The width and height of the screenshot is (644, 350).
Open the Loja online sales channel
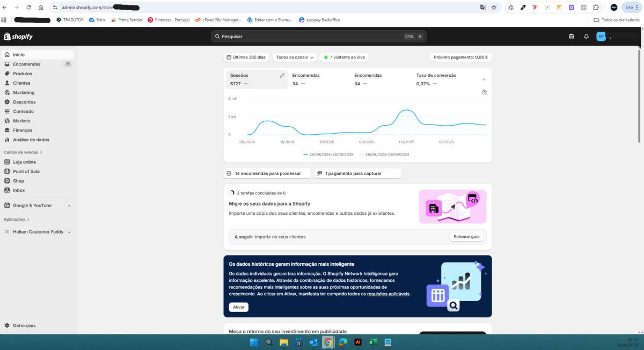[24, 162]
